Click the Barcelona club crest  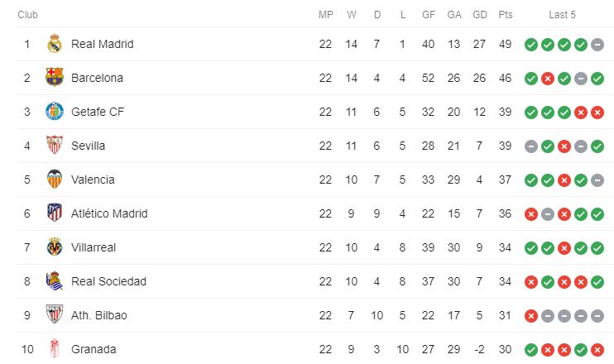click(x=55, y=77)
